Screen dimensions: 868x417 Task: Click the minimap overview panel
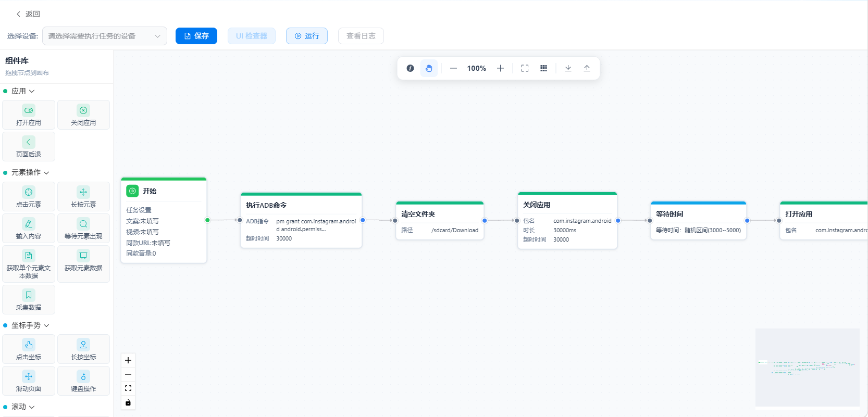808,368
